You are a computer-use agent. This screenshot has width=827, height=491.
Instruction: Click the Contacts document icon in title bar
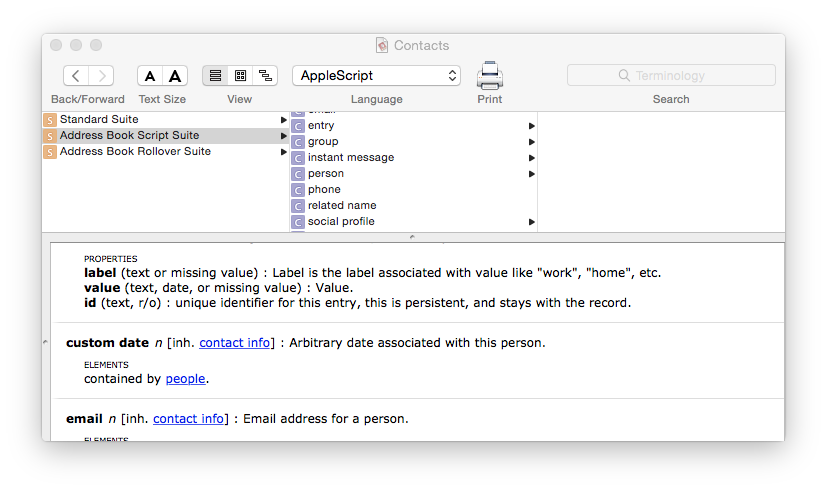382,45
